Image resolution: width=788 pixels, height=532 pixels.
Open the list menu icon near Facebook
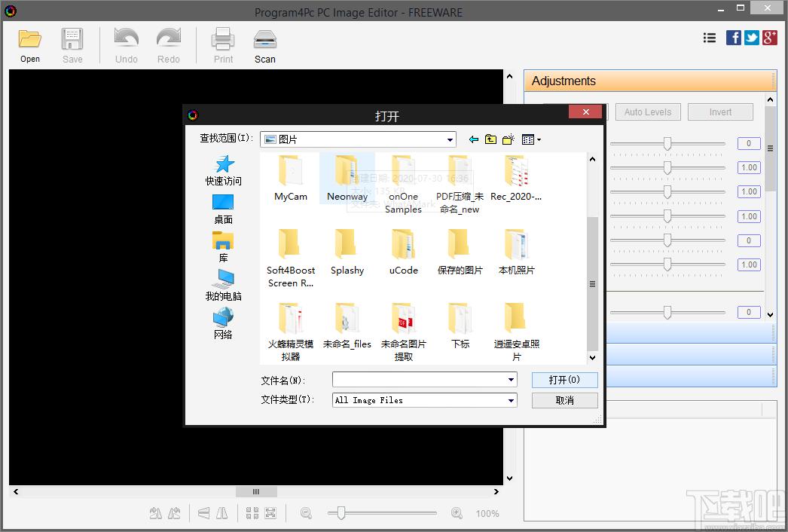(x=709, y=38)
